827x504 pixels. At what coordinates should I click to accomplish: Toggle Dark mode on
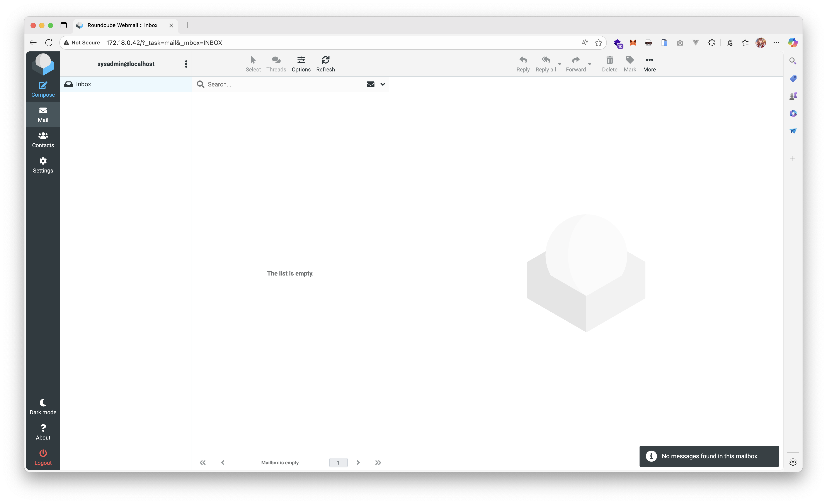click(x=43, y=403)
